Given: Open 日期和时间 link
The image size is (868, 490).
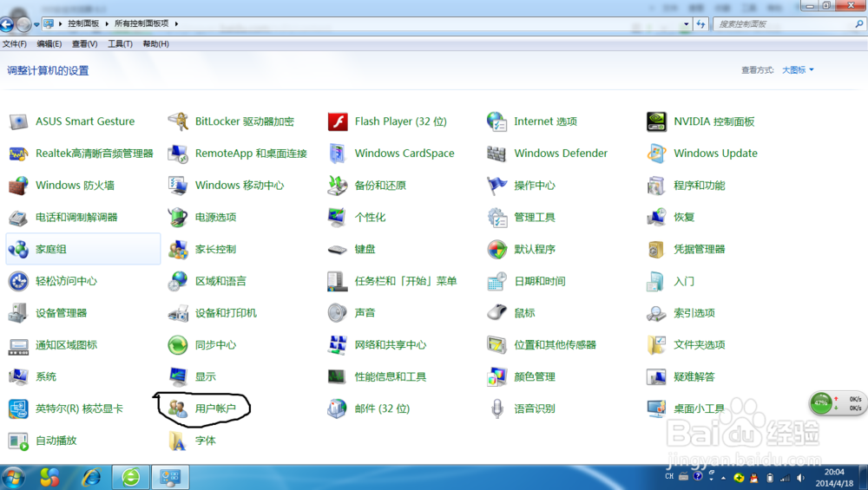Looking at the screenshot, I should coord(540,281).
